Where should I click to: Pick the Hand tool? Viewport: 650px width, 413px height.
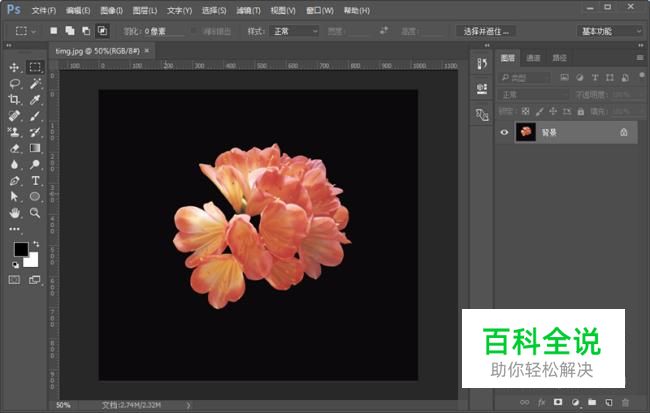pyautogui.click(x=14, y=213)
